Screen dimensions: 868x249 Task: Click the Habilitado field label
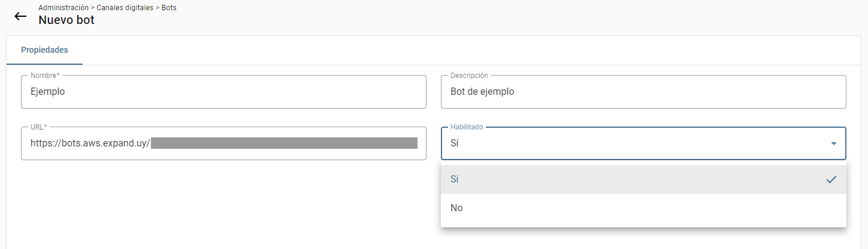pos(467,127)
